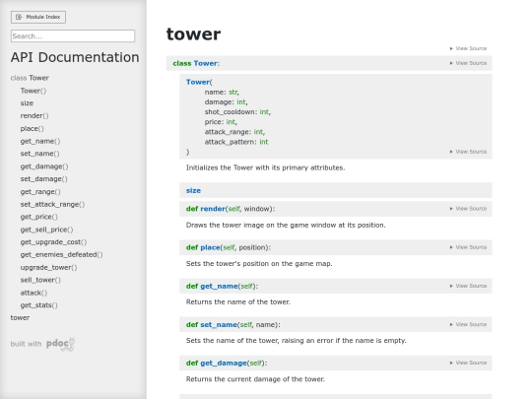
Task: Click the Tower( constructor name in signature
Action: (198, 82)
